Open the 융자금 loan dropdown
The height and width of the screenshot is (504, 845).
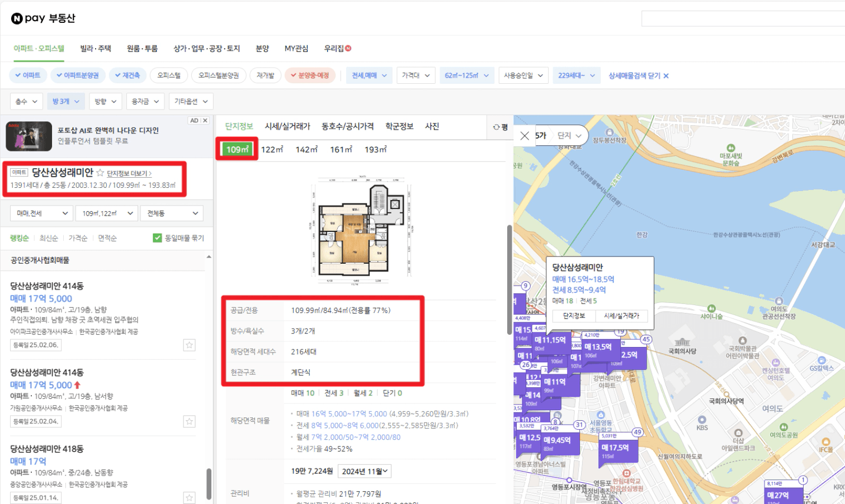(x=145, y=101)
